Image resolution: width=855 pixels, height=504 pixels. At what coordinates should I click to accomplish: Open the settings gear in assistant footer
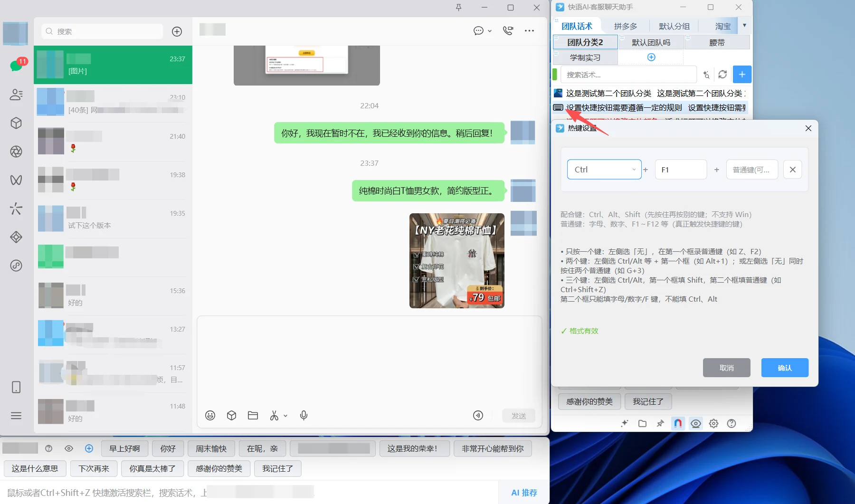(713, 423)
